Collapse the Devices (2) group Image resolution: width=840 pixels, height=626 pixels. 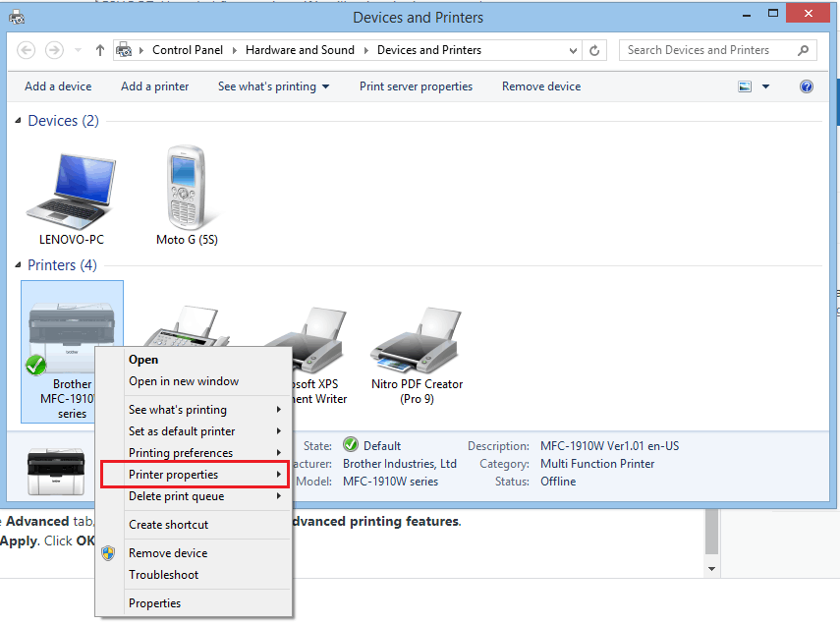point(18,121)
